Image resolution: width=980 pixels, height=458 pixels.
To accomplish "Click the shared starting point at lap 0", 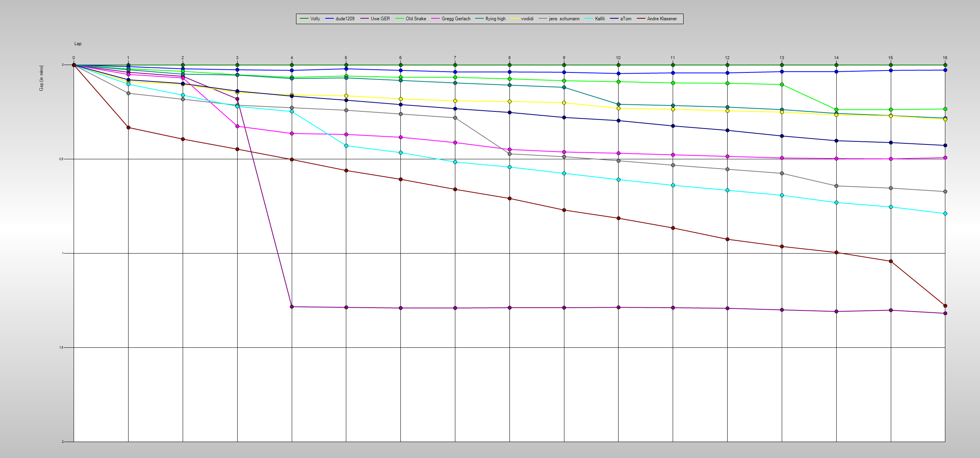I will pyautogui.click(x=74, y=65).
